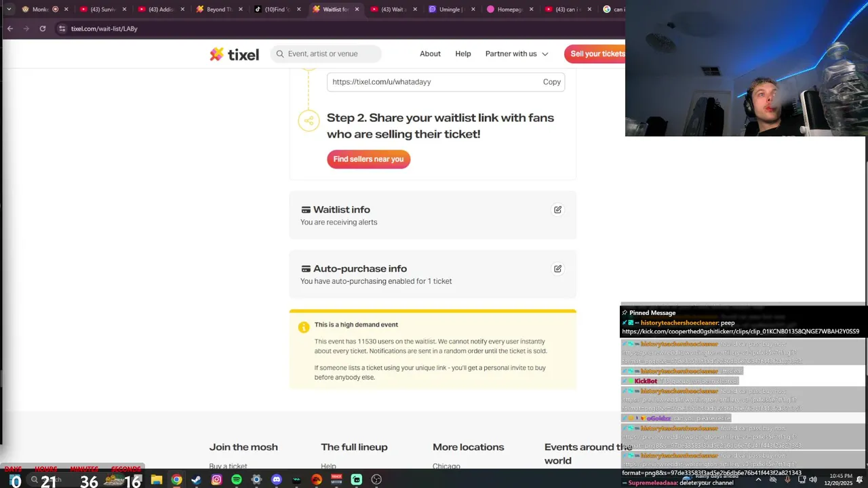The image size is (868, 488).
Task: Click the yellow info icon in high demand notice
Action: click(304, 327)
